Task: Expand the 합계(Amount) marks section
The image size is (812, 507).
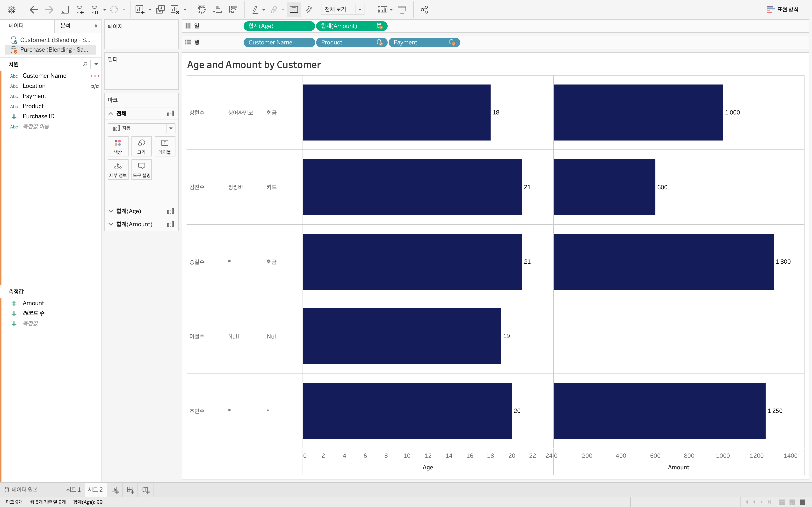Action: coord(111,224)
